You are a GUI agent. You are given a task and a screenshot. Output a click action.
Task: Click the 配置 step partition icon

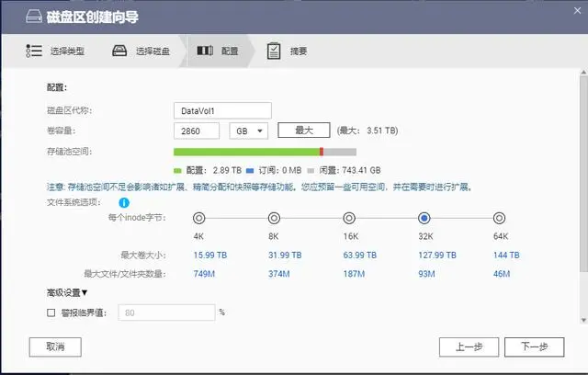(x=205, y=51)
